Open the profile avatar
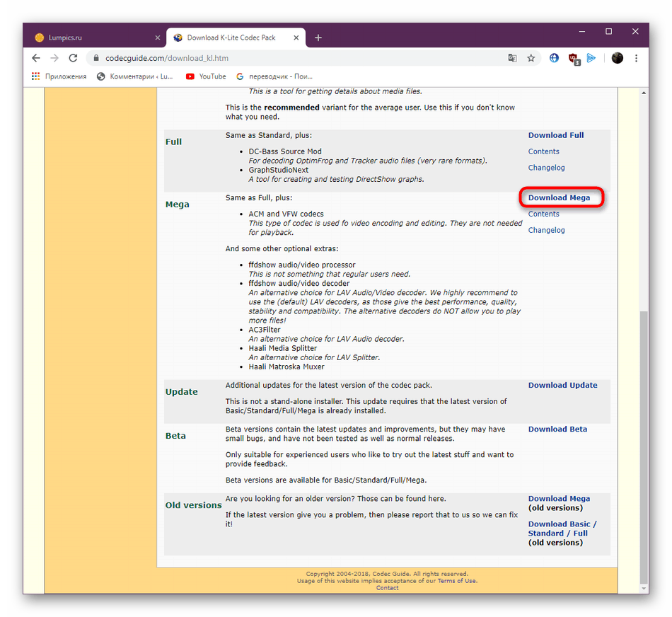The width and height of the screenshot is (672, 617). coord(617,58)
